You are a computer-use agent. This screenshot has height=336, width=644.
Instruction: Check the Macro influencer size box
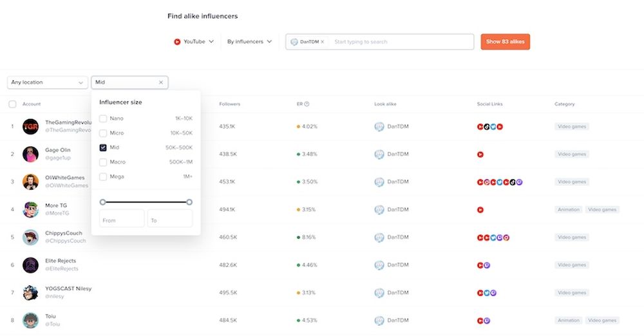[103, 162]
